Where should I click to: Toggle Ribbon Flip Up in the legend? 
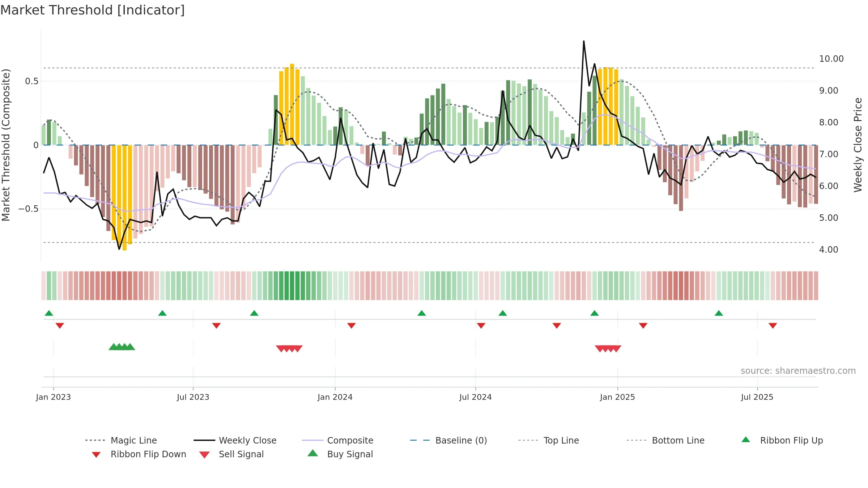click(782, 440)
